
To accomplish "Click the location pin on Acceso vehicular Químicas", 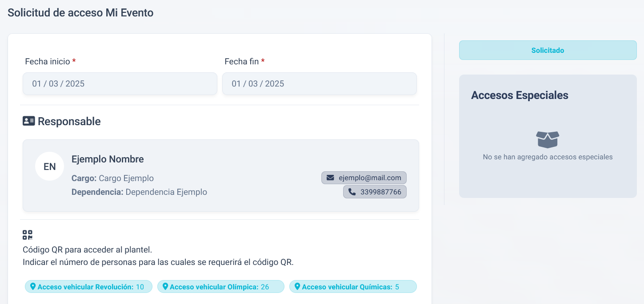I will [297, 287].
